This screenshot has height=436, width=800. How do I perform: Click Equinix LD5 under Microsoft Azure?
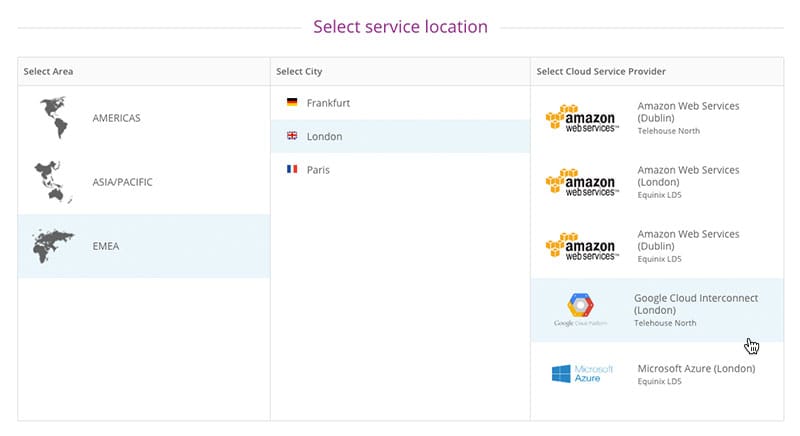(659, 381)
